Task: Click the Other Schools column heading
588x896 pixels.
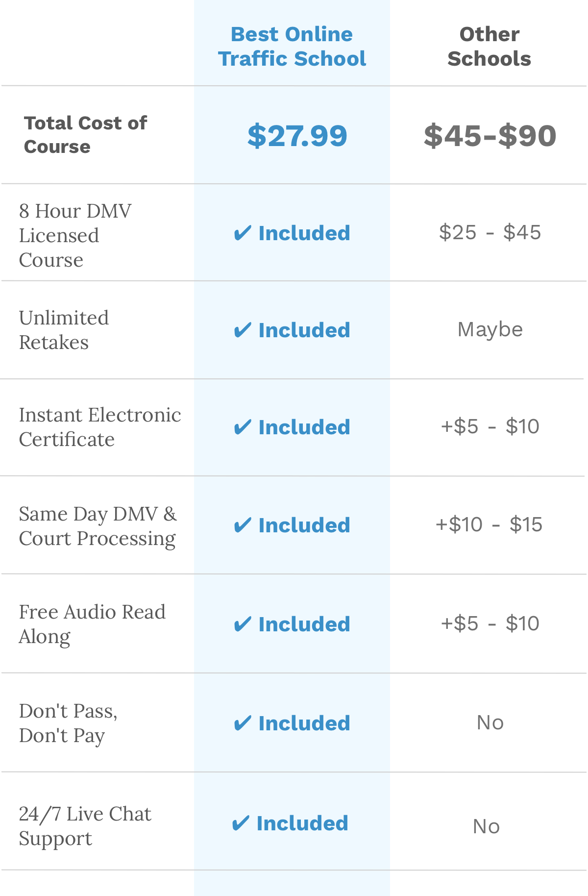Action: pos(489,47)
